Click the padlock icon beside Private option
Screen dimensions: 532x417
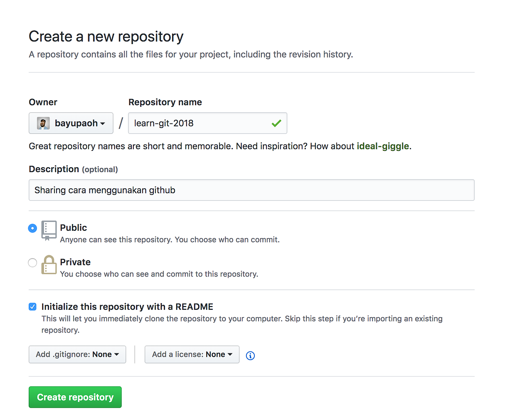click(49, 266)
